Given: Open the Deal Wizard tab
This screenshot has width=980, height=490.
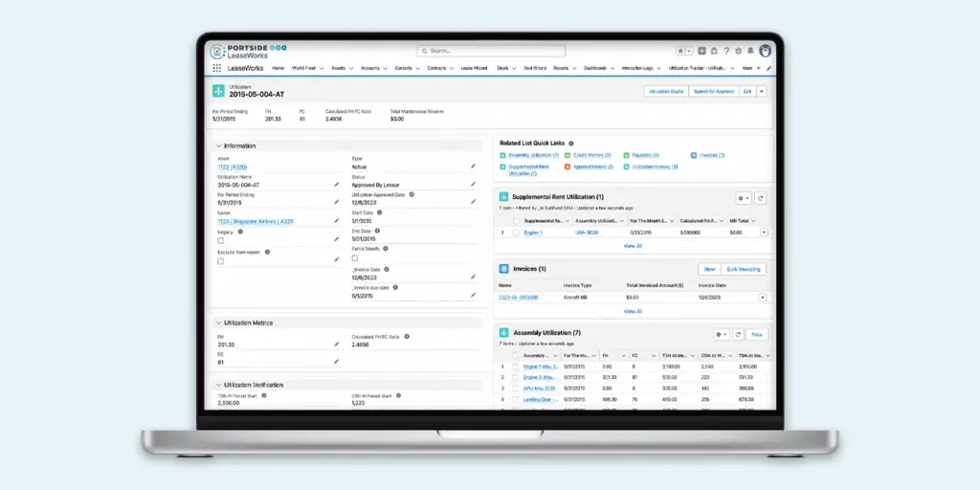Looking at the screenshot, I should click(x=535, y=68).
